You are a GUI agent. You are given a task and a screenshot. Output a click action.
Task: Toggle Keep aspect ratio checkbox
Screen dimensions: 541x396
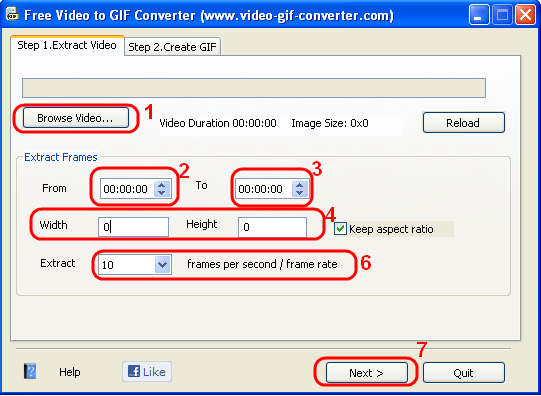(340, 229)
